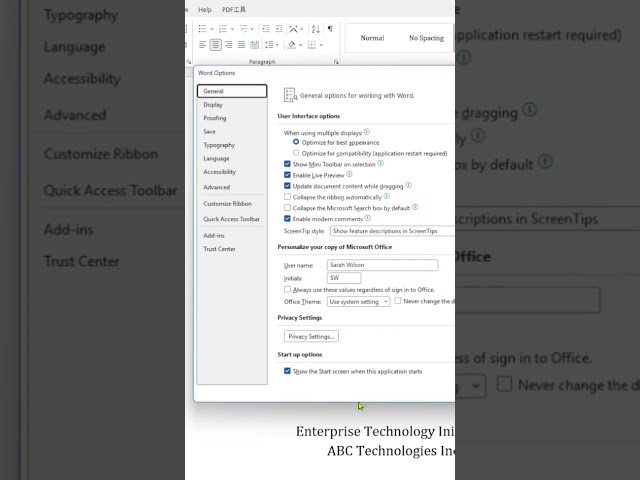Screen dimensions: 640x480
Task: Open Language options category
Action: pos(232,158)
